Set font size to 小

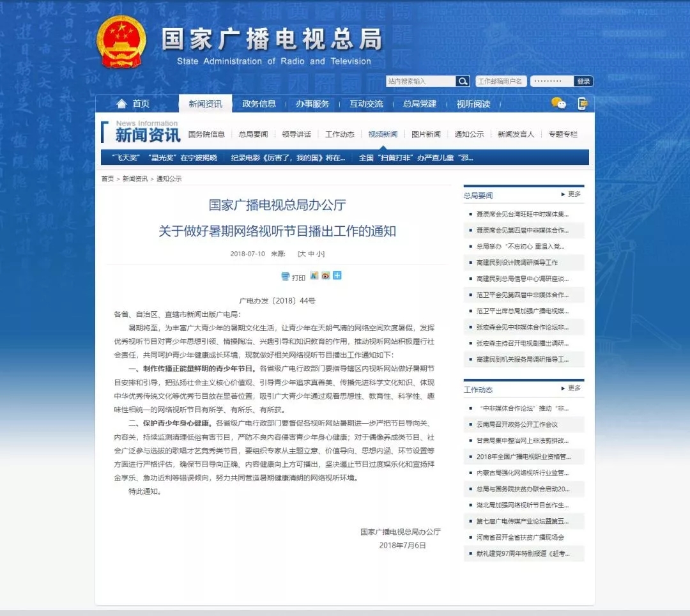click(x=319, y=254)
